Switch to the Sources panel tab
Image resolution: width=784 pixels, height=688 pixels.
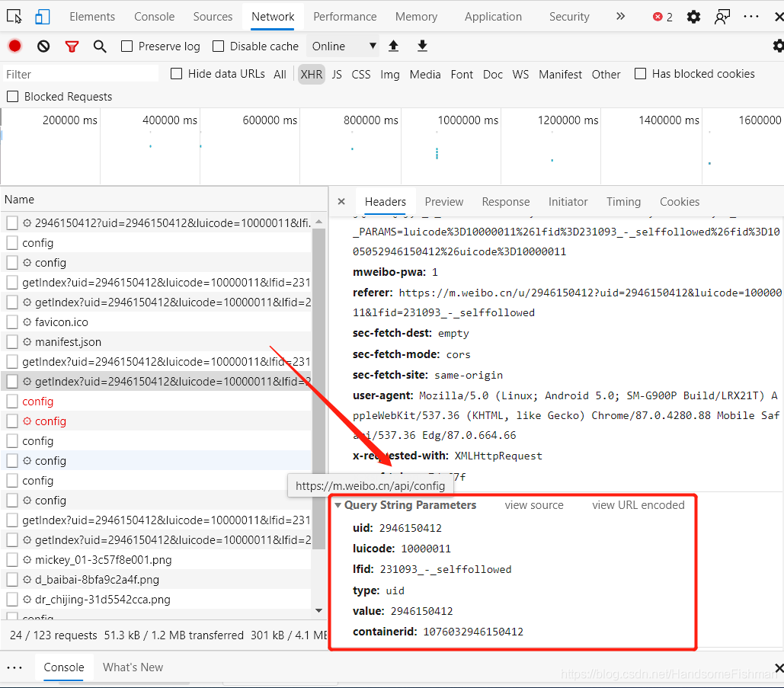pos(213,17)
